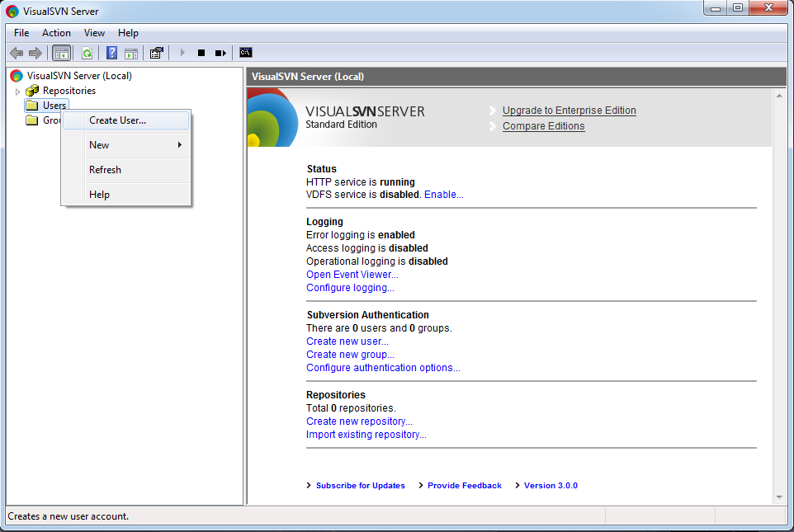Click the Configure logging... link
Viewport: 794px width, 532px height.
(x=350, y=288)
